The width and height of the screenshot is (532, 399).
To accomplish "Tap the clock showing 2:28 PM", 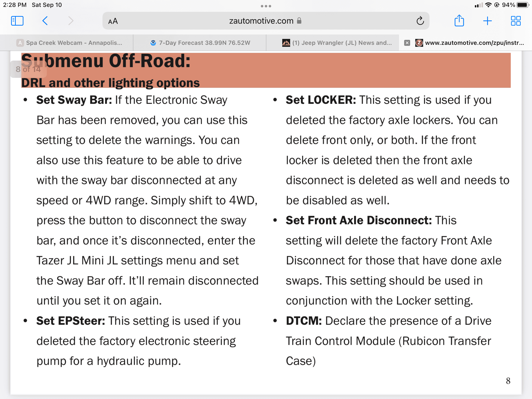I will (15, 5).
